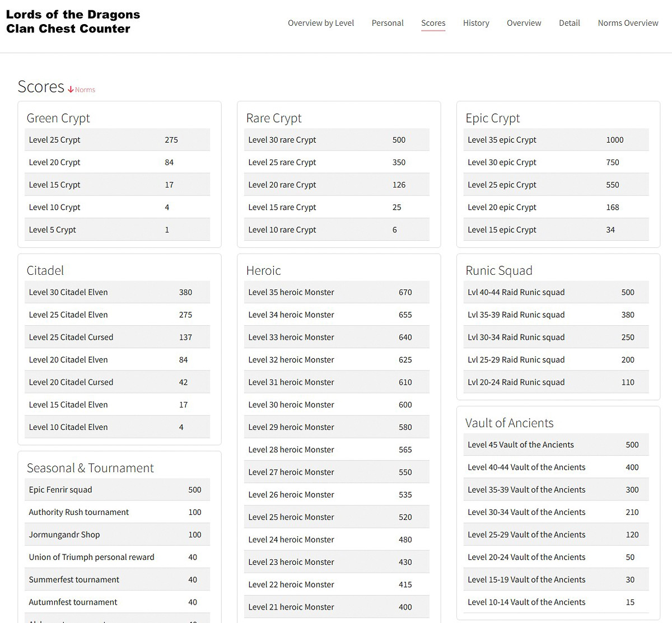Select the Level 25 Crypt row
672x623 pixels.
(x=117, y=140)
